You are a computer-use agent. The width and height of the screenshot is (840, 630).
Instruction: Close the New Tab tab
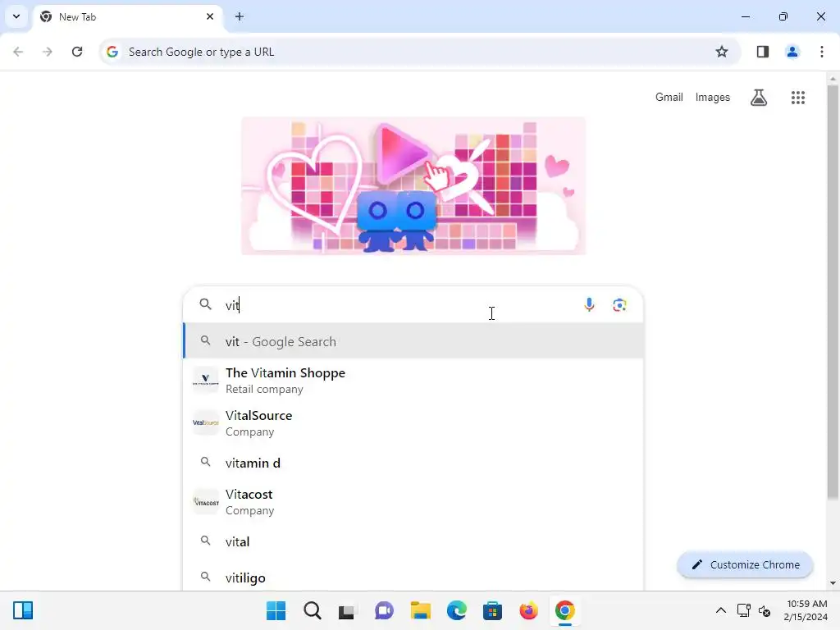(210, 16)
